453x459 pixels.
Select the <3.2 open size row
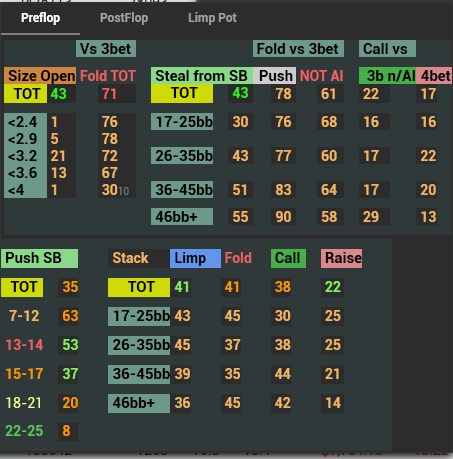pos(26,156)
